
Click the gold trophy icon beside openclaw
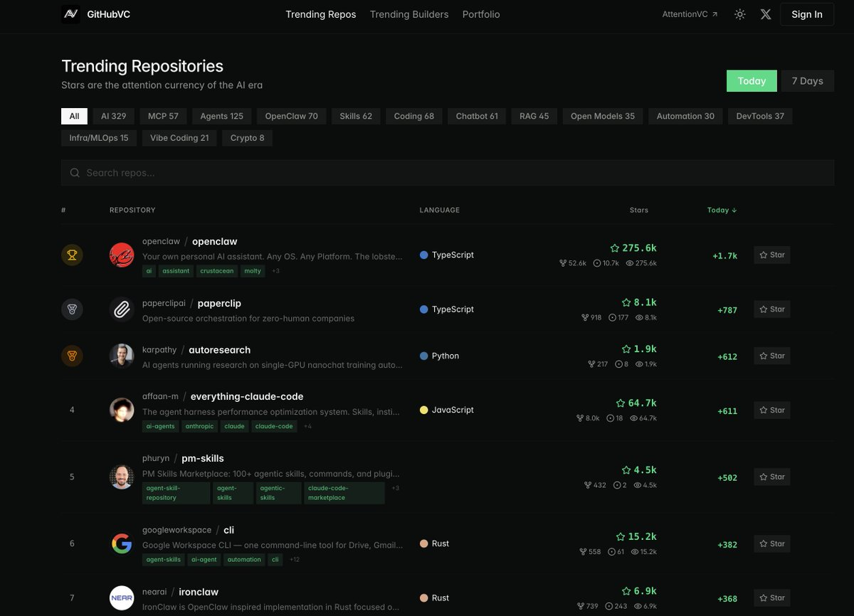(72, 255)
